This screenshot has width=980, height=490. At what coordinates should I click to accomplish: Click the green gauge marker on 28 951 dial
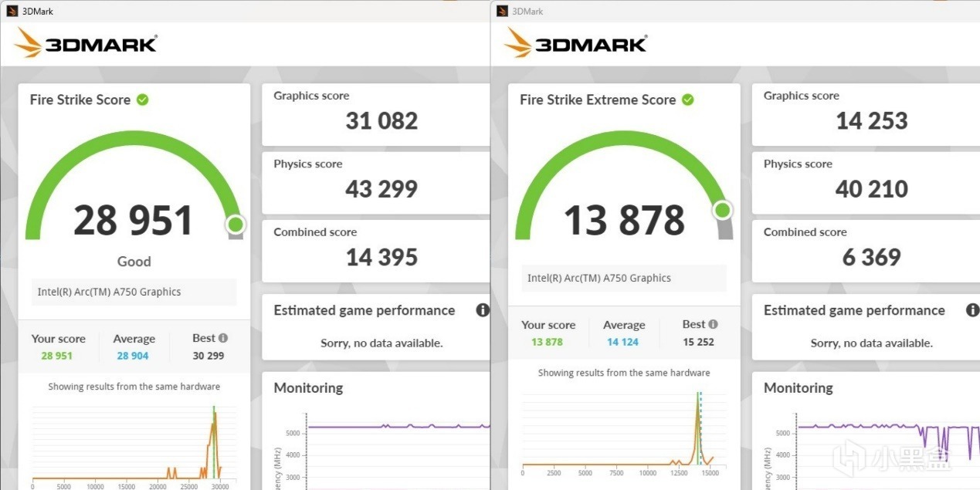point(236,225)
